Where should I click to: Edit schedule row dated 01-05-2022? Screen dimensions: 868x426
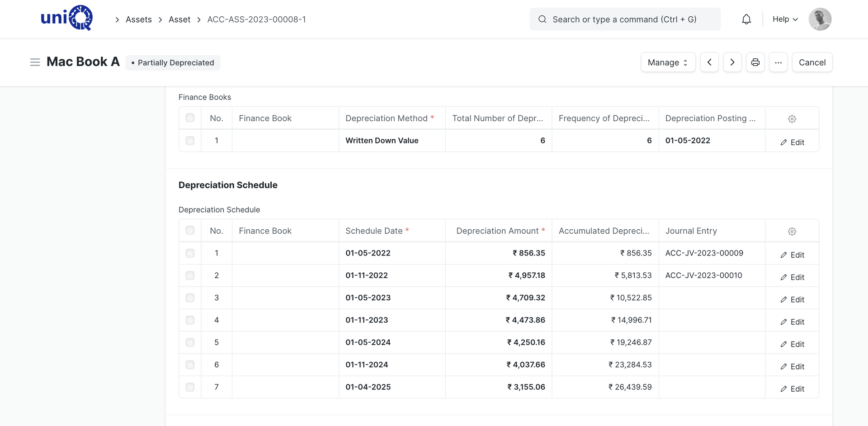pyautogui.click(x=792, y=255)
